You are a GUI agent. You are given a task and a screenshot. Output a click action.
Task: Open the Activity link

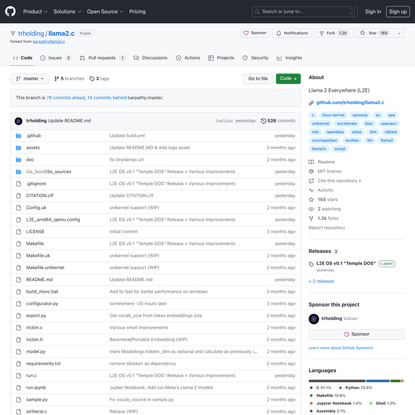(321, 190)
